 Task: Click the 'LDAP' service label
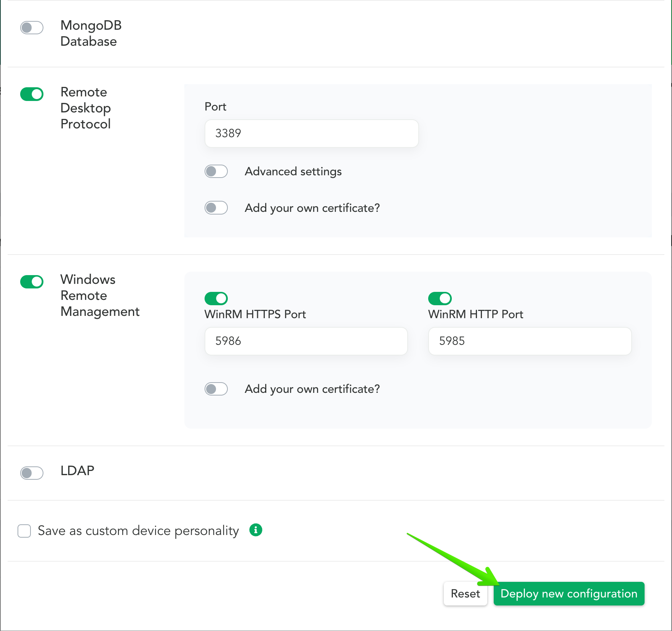pos(77,471)
